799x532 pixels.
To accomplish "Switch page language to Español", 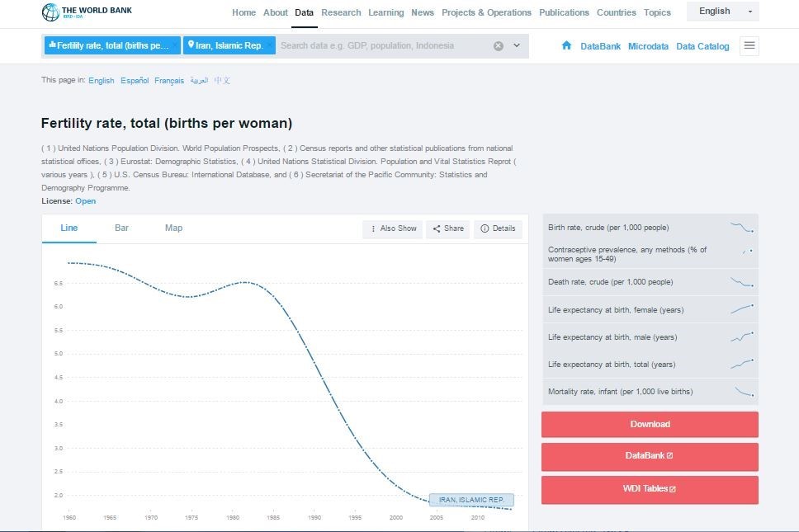I will click(x=135, y=81).
